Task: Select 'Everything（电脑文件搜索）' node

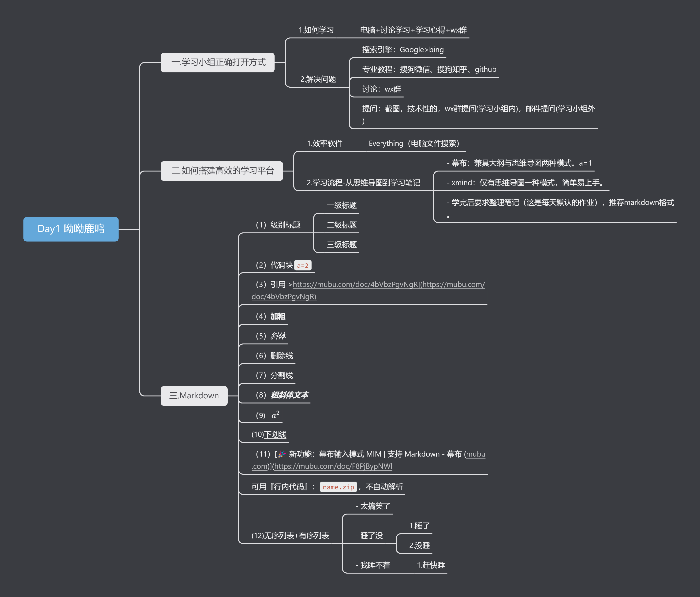Action: 414,143
